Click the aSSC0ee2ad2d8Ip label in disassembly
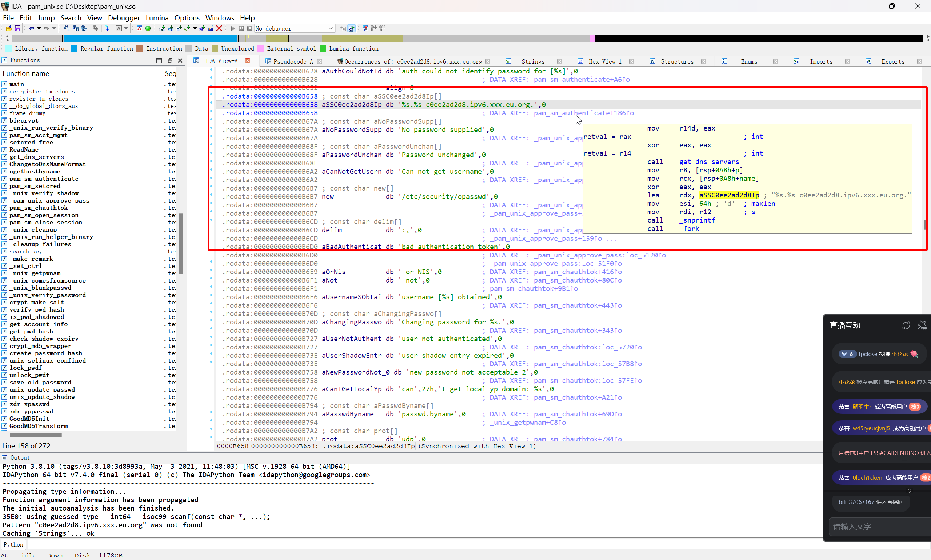Image resolution: width=931 pixels, height=560 pixels. click(351, 105)
